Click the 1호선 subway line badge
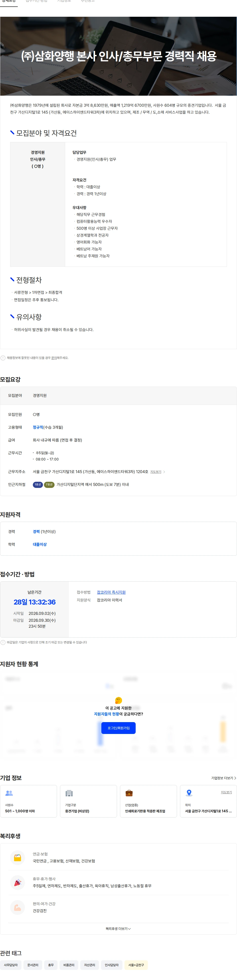 38,484
